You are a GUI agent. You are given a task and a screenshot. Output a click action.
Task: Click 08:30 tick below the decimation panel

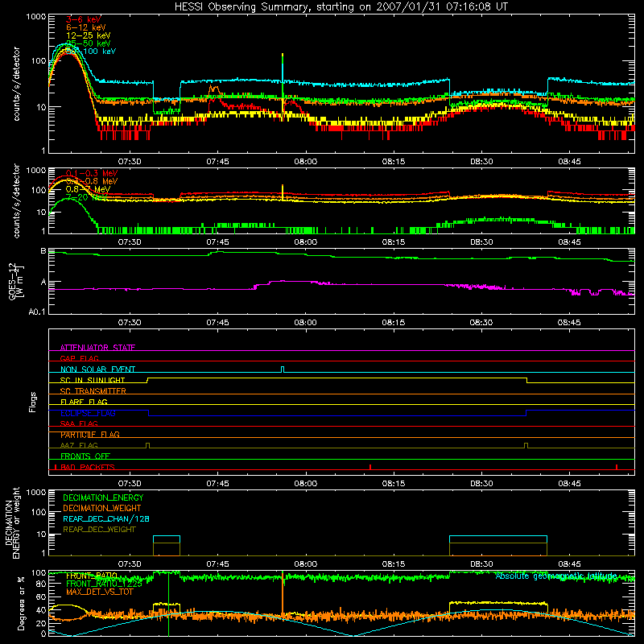[481, 564]
